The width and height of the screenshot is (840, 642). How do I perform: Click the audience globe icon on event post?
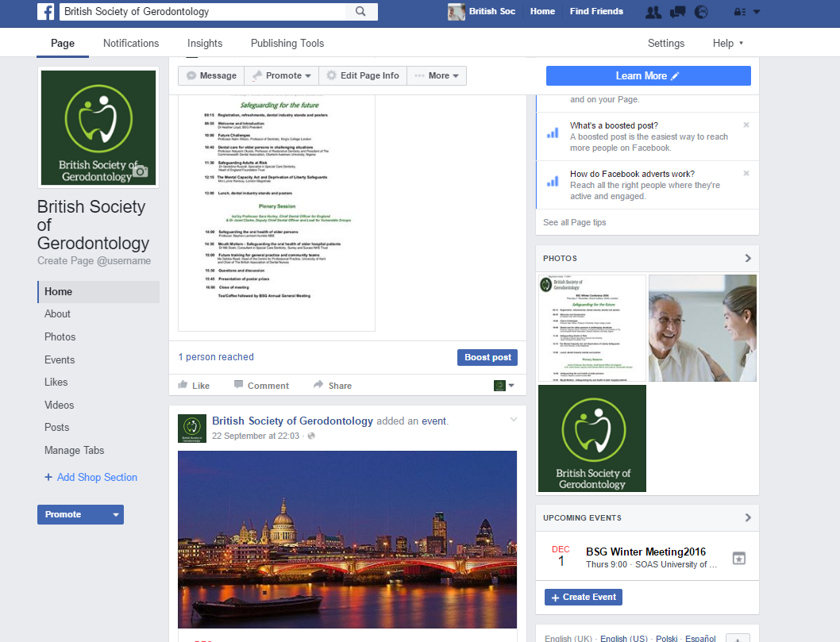[311, 436]
